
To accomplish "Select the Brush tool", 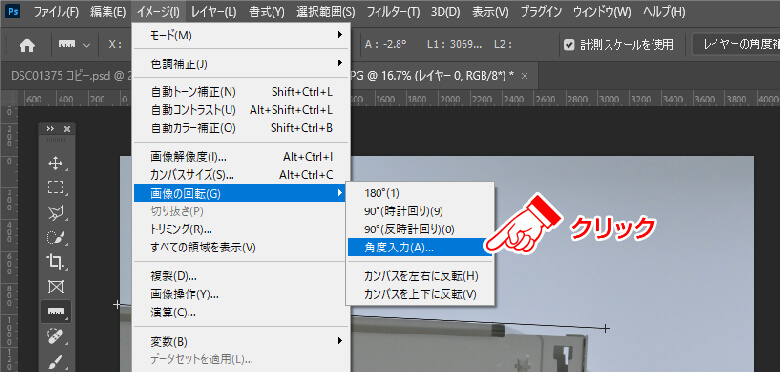I will pos(55,361).
